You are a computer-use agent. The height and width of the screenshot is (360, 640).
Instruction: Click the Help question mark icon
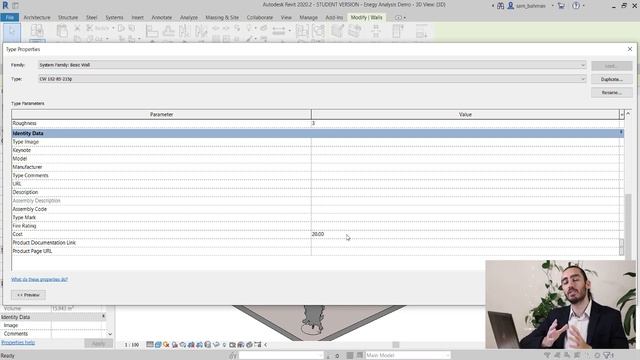576,6
